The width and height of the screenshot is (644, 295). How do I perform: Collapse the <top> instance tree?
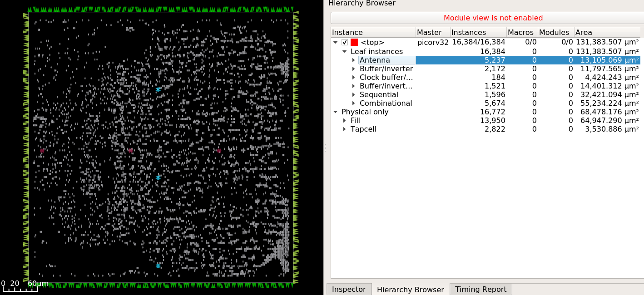[x=336, y=42]
